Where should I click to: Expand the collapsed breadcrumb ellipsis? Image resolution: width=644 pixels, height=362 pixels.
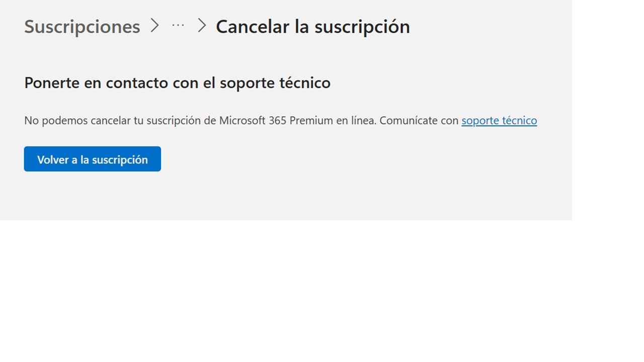pyautogui.click(x=178, y=25)
